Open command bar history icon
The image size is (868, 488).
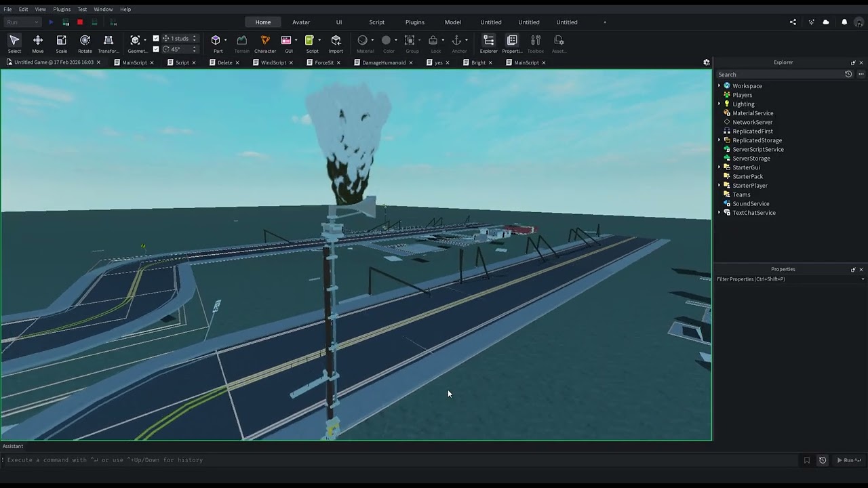[823, 460]
